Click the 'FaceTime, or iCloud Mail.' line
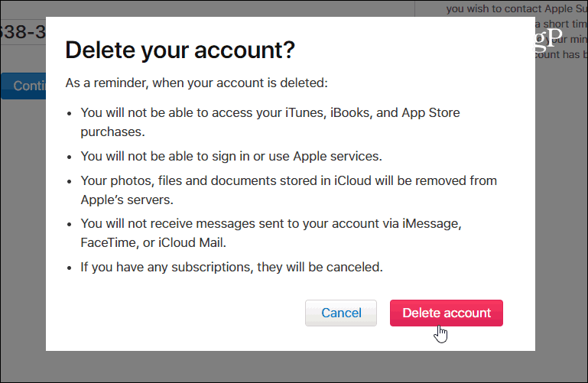The image size is (588, 383). coord(153,242)
